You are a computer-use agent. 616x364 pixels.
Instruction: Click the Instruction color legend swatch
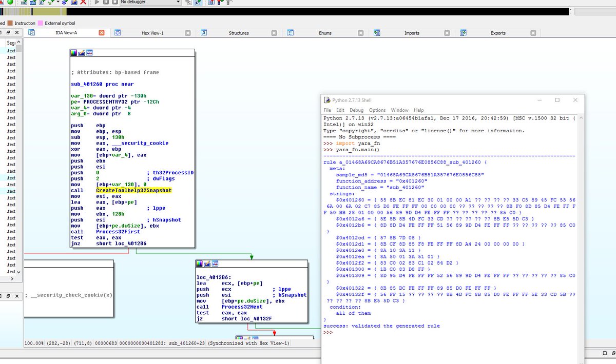pyautogui.click(x=10, y=23)
